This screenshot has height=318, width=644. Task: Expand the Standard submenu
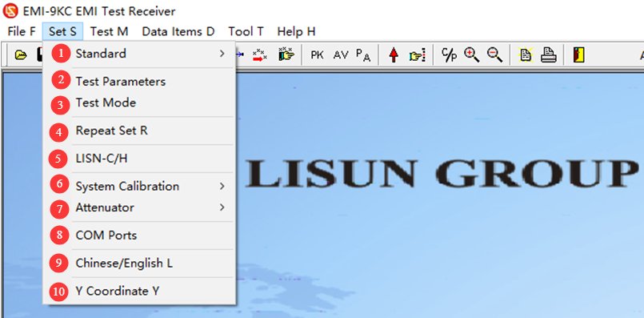click(139, 54)
